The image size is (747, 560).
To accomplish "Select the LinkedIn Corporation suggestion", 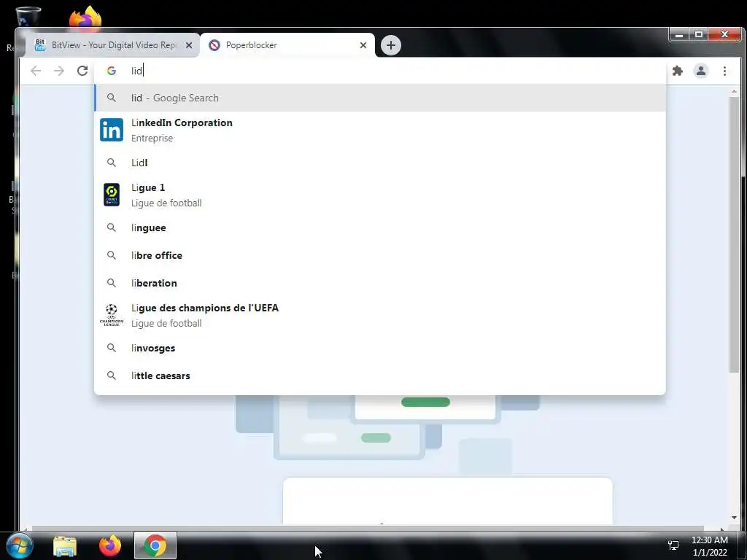I will click(379, 130).
